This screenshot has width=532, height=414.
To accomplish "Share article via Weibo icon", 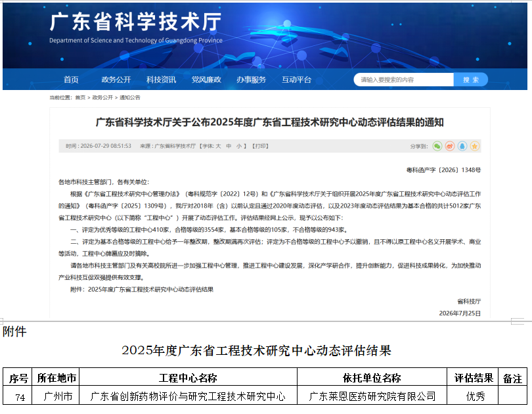I will point(450,147).
